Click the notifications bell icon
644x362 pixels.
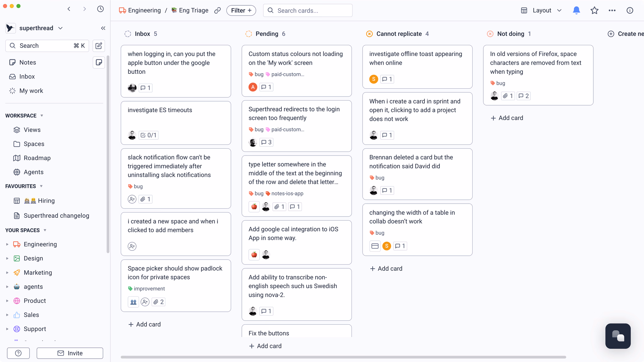coord(576,10)
